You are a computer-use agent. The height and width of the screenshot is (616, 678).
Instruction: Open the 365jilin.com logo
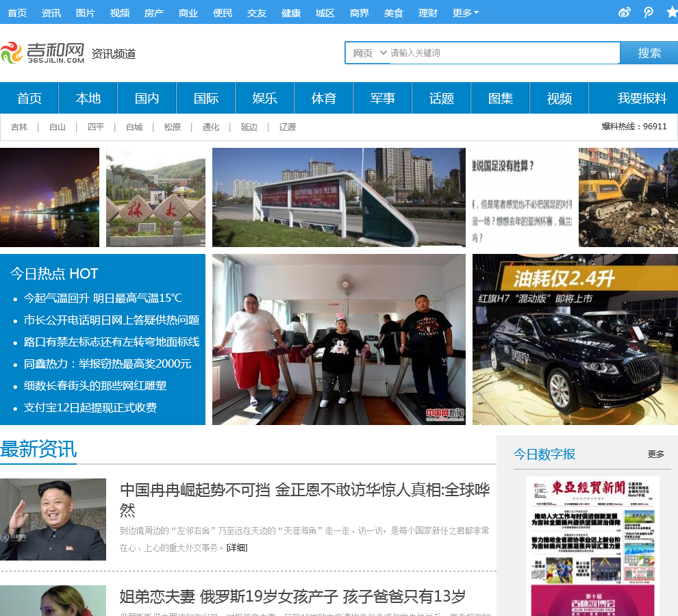tap(42, 53)
